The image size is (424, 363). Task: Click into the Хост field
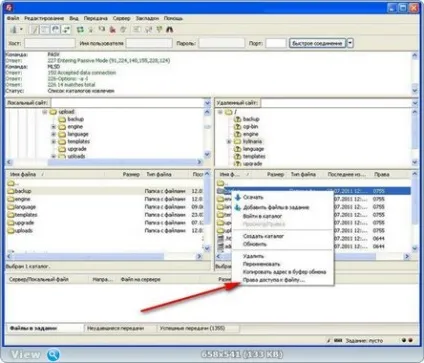point(50,43)
